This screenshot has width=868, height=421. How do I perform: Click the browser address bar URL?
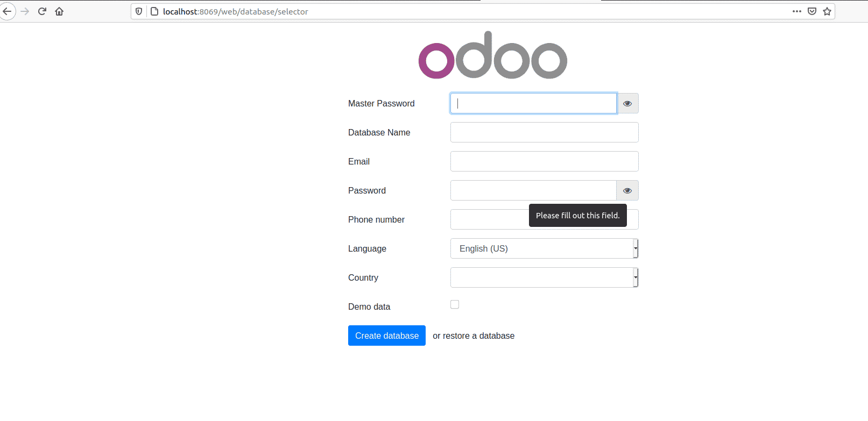(x=236, y=11)
